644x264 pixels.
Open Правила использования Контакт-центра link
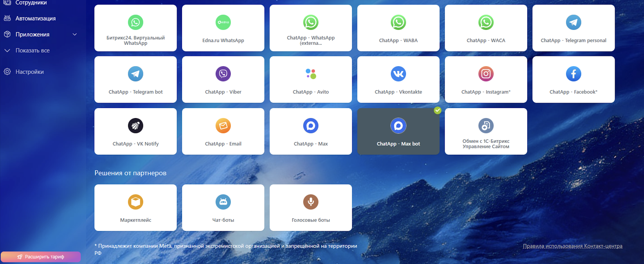pyautogui.click(x=572, y=246)
